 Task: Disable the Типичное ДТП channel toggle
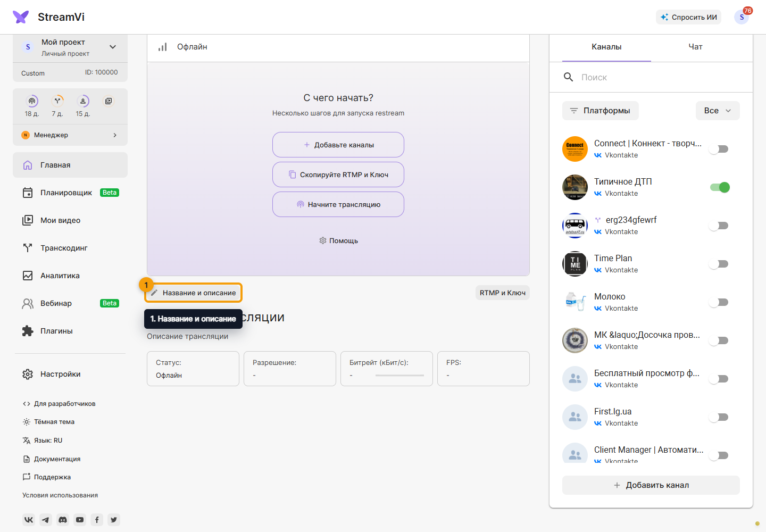click(720, 187)
